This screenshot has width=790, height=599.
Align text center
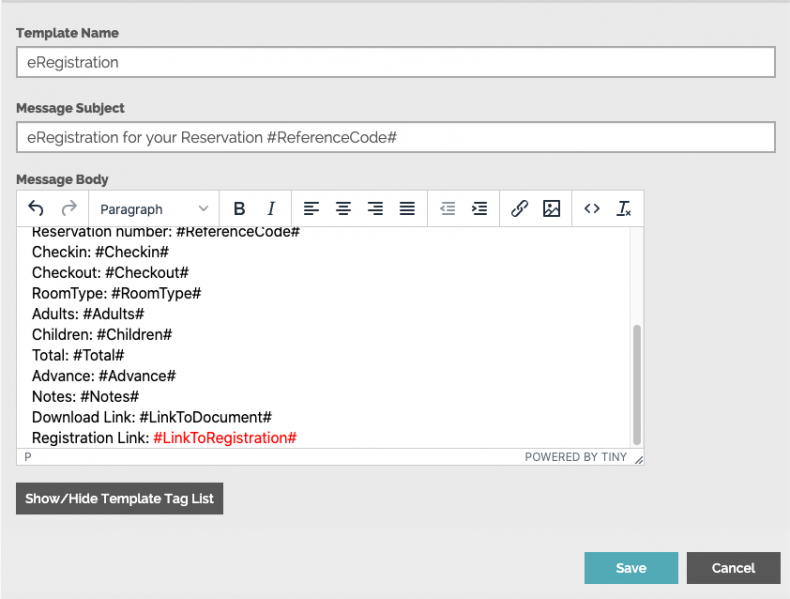coord(344,209)
